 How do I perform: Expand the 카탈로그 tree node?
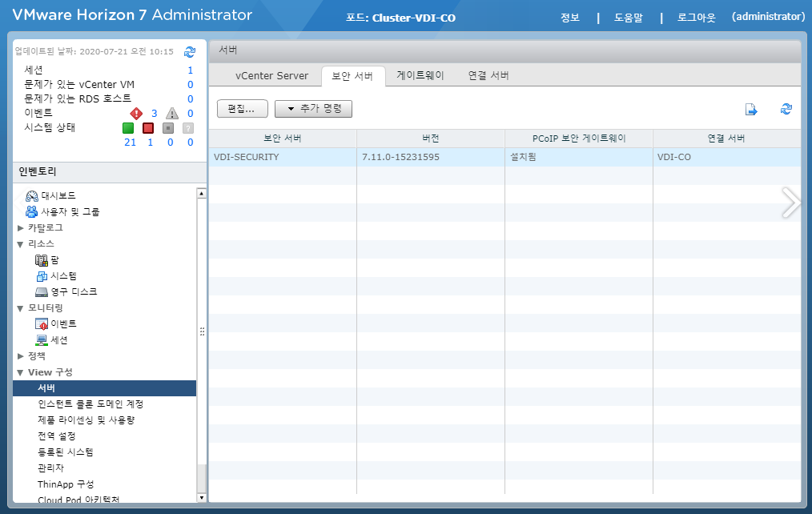[20, 227]
